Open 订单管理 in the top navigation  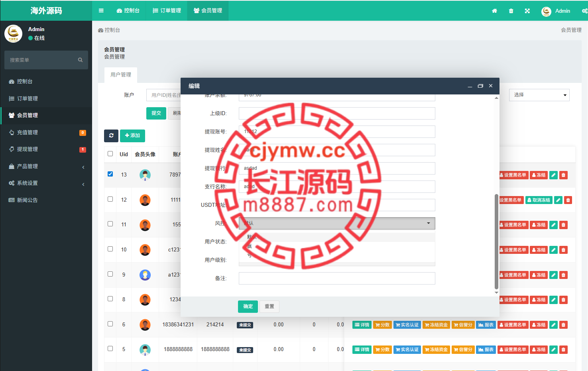(167, 11)
